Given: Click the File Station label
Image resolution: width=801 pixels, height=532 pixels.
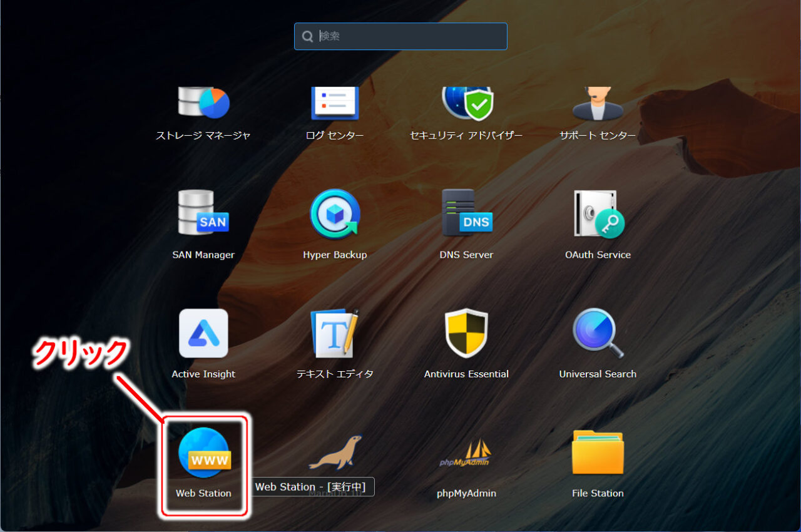Looking at the screenshot, I should (598, 493).
